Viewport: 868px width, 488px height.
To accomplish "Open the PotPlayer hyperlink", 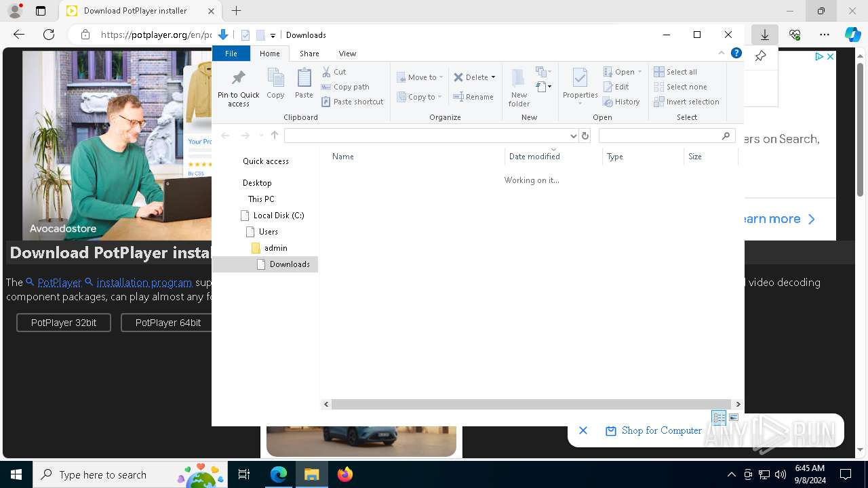I will tap(59, 283).
